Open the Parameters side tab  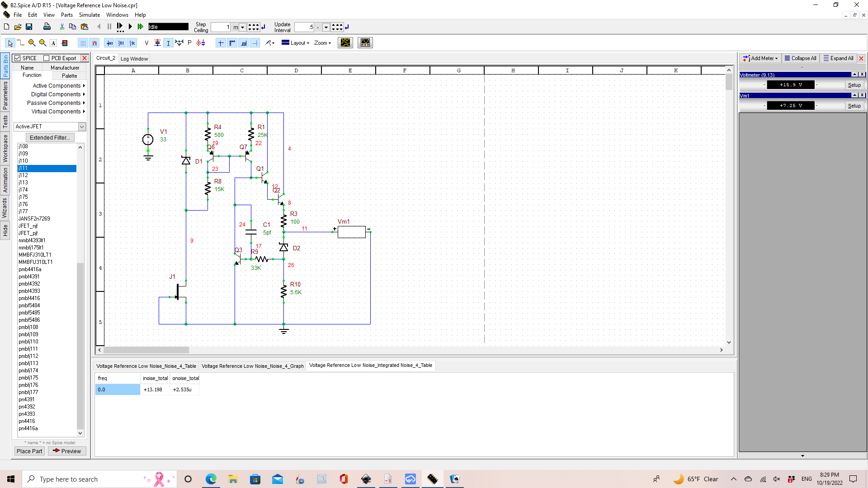[5, 95]
